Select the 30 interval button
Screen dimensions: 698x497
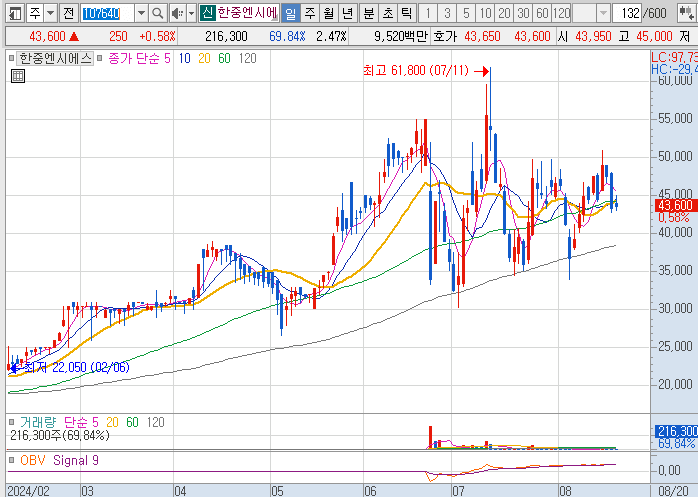[524, 13]
